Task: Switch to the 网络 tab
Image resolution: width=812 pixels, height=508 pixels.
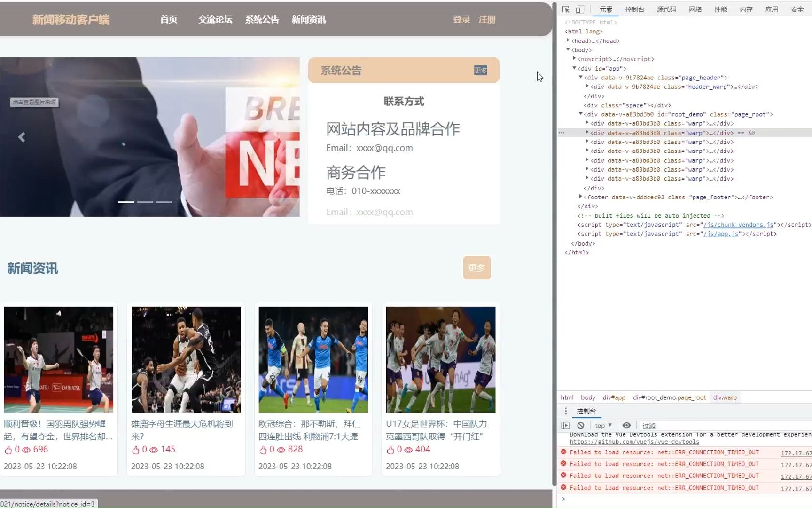Action: 695,9
